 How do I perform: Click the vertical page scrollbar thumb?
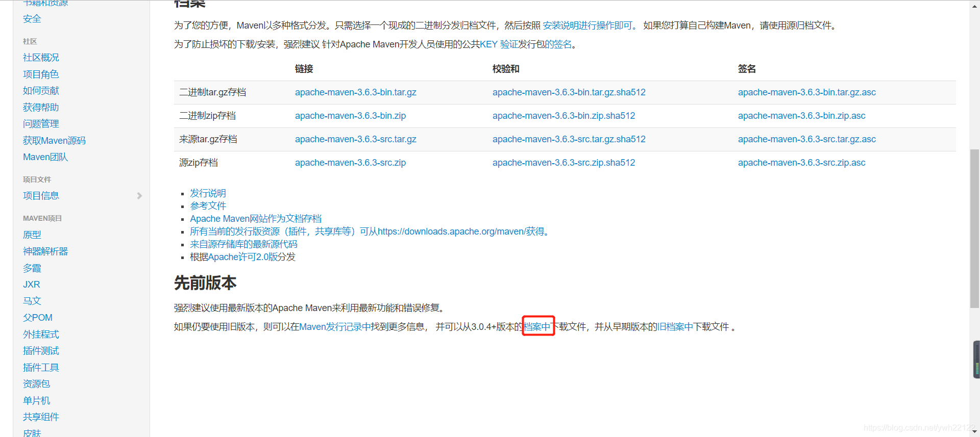point(974,228)
